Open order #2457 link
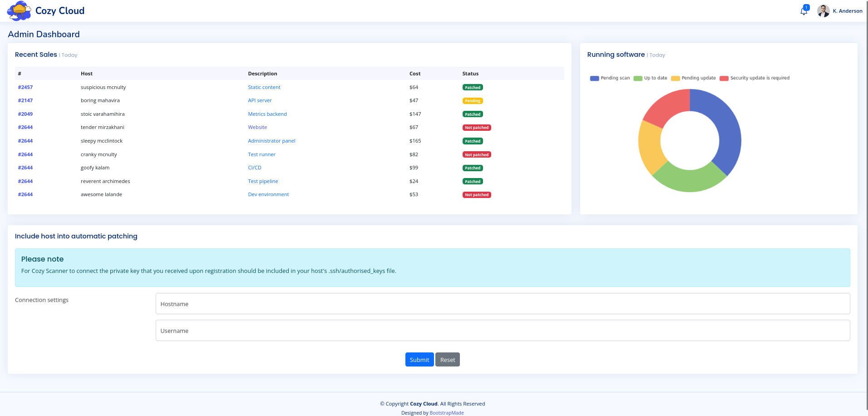This screenshot has width=868, height=416. [x=25, y=87]
